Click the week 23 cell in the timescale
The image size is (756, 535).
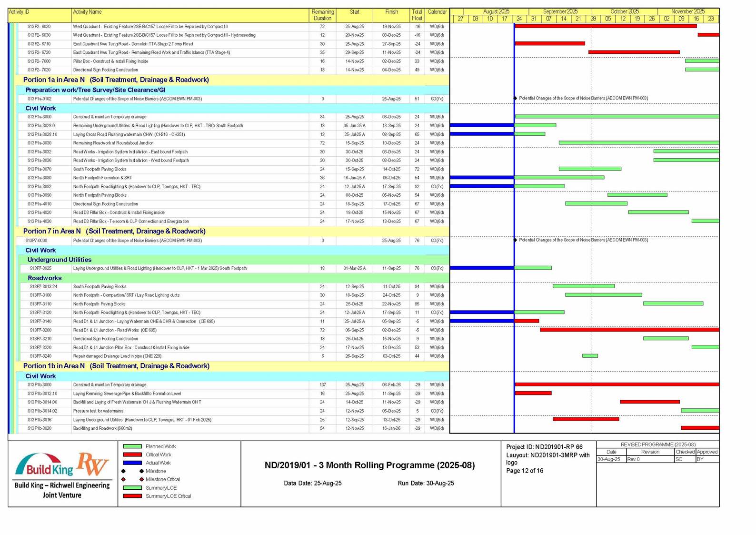[x=711, y=19]
